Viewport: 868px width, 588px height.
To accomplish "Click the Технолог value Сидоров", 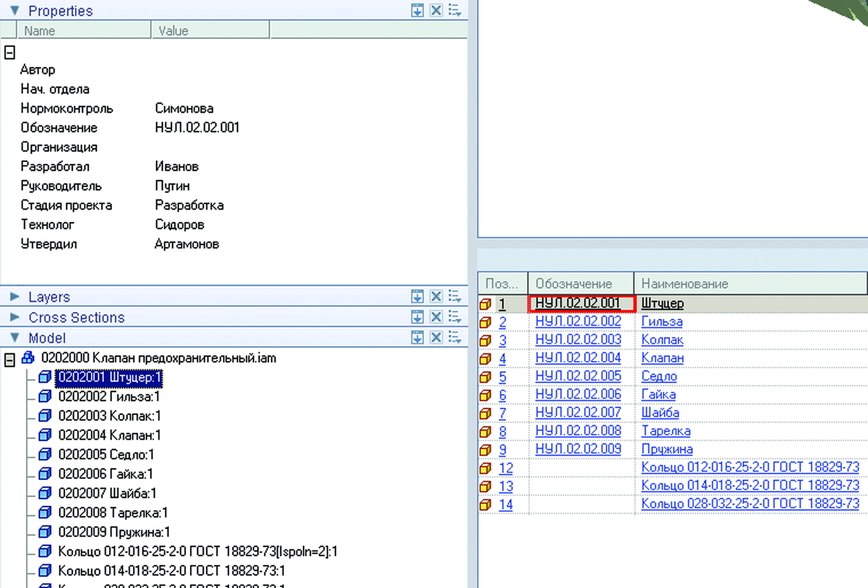I will point(179,224).
